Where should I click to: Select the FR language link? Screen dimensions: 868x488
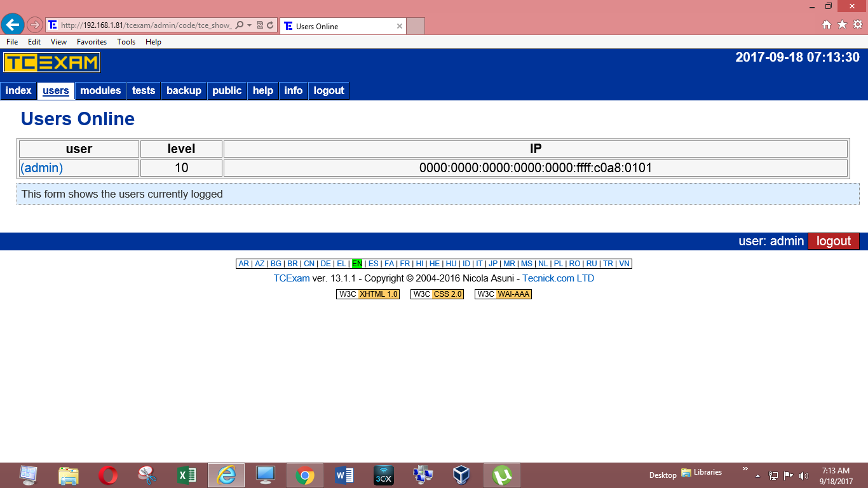tap(405, 263)
